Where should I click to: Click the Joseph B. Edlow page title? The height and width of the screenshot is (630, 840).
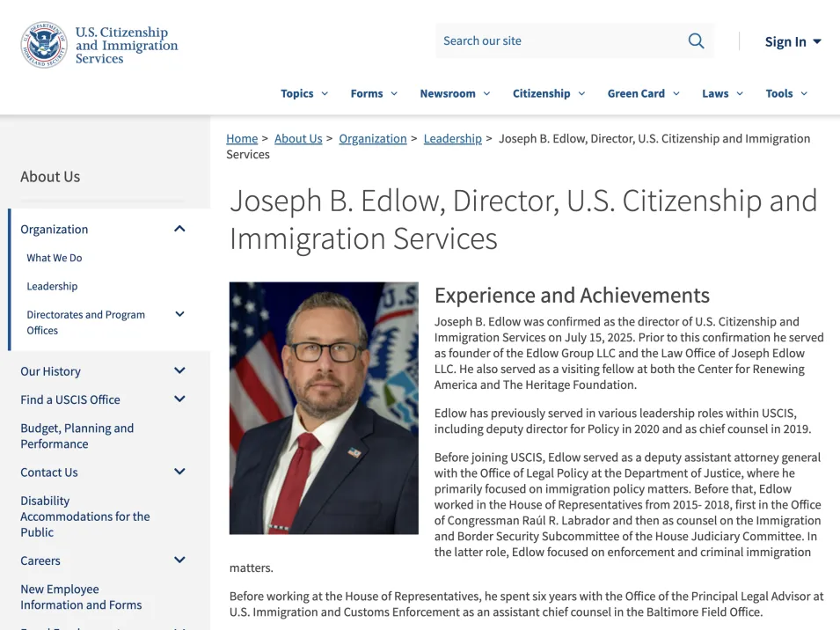(x=523, y=219)
